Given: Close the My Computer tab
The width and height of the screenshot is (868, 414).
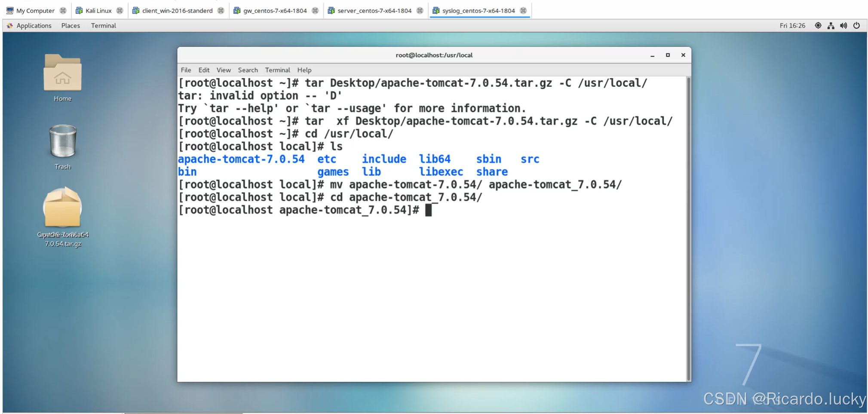Looking at the screenshot, I should [63, 10].
